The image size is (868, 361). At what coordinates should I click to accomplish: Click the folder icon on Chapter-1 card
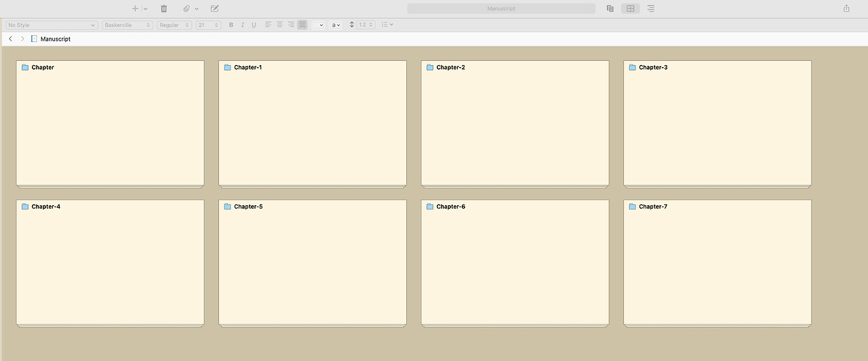(x=228, y=68)
